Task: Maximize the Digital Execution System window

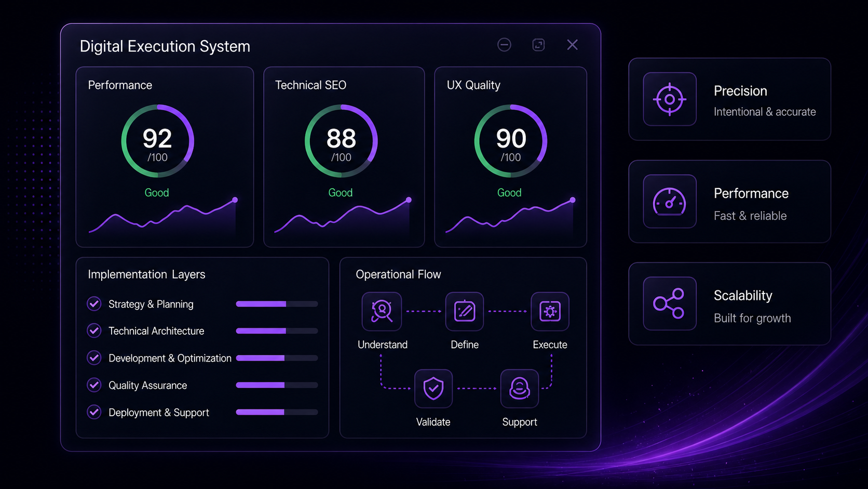Action: [x=539, y=45]
